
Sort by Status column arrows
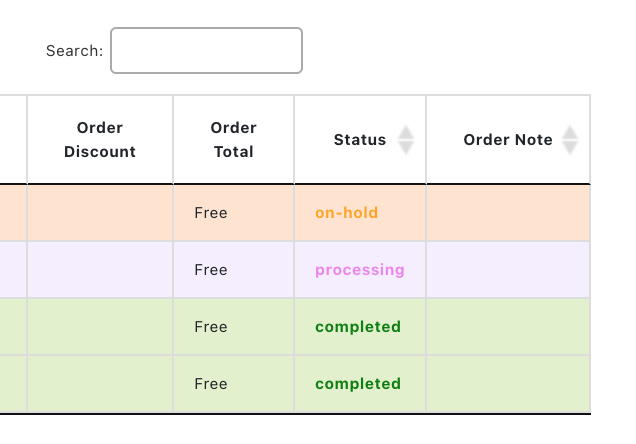click(405, 140)
